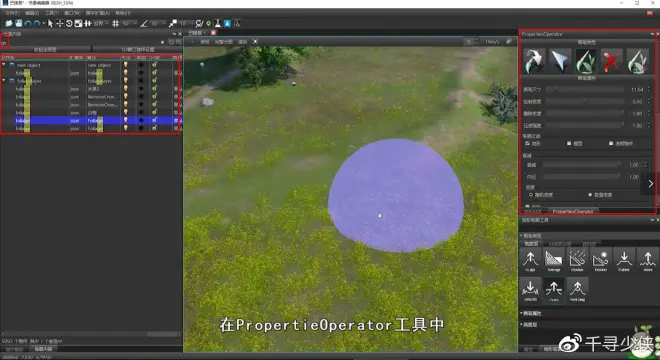Select the Sculpt terrain tool

530,260
